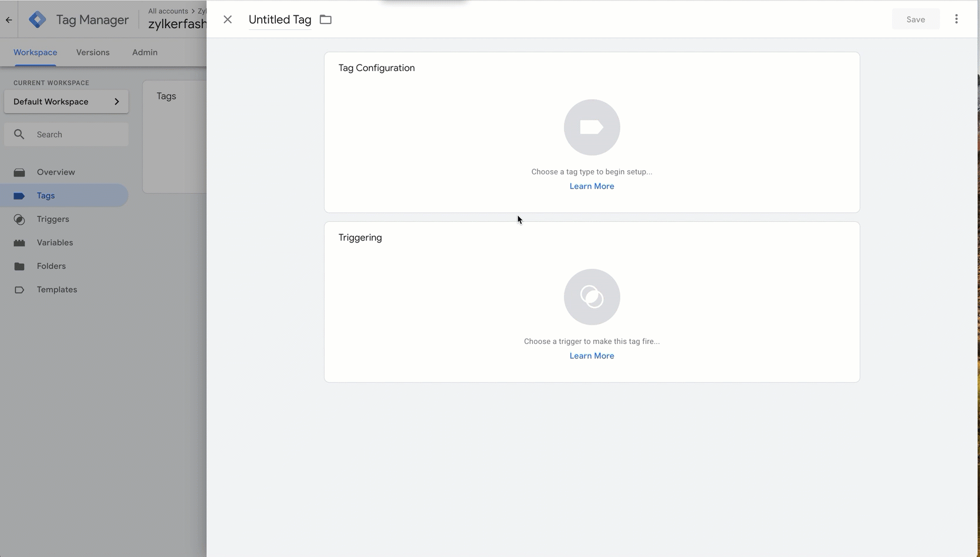Image resolution: width=980 pixels, height=557 pixels.
Task: Open Folders in the sidebar
Action: tap(64, 266)
